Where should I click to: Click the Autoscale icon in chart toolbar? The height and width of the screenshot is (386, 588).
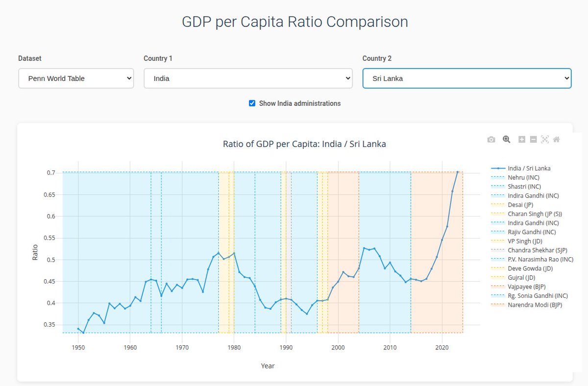[544, 140]
